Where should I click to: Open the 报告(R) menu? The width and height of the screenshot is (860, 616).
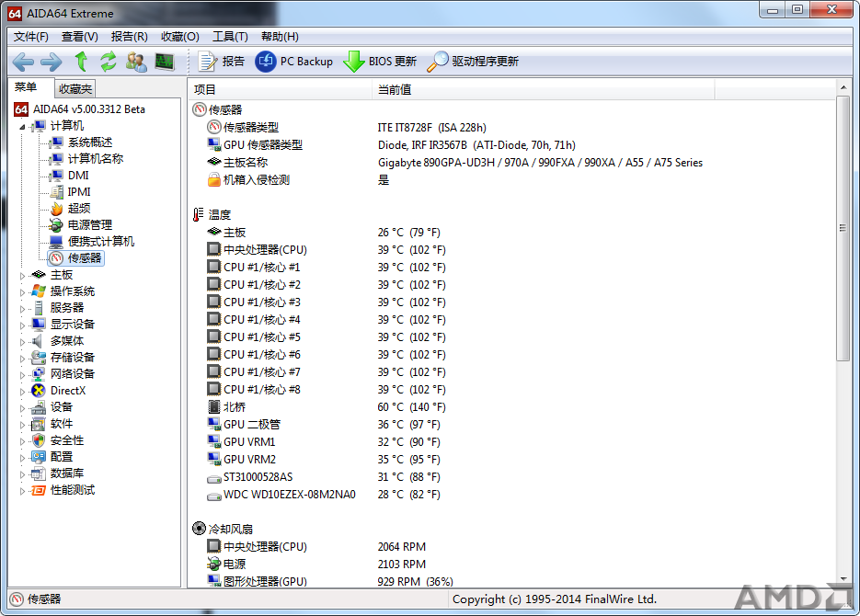click(130, 37)
